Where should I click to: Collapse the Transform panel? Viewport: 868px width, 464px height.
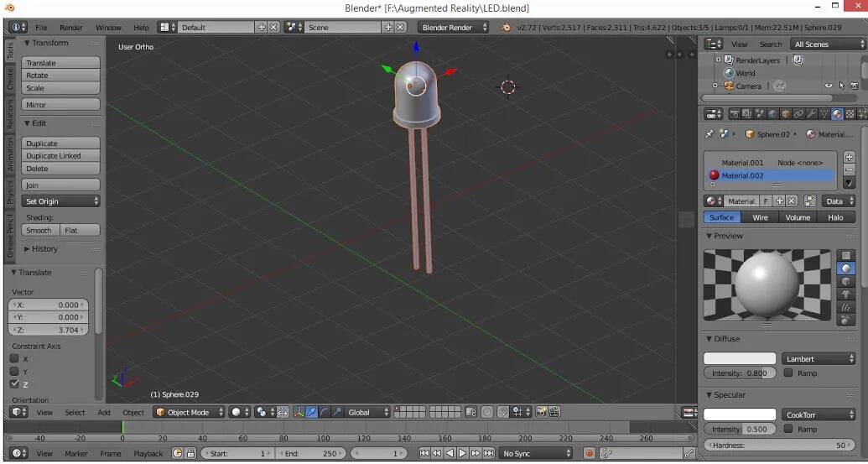(x=46, y=43)
